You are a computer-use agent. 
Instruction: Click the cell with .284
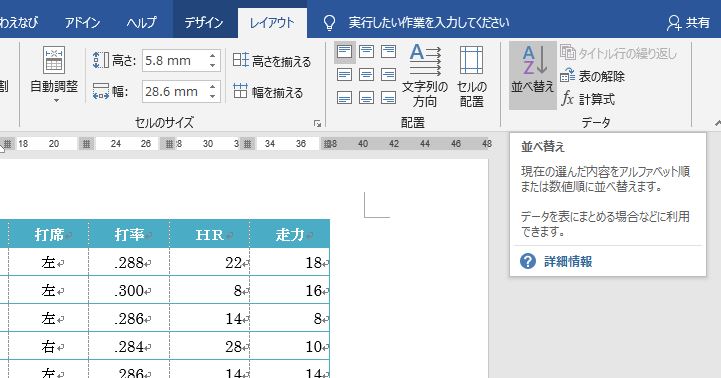tap(129, 346)
